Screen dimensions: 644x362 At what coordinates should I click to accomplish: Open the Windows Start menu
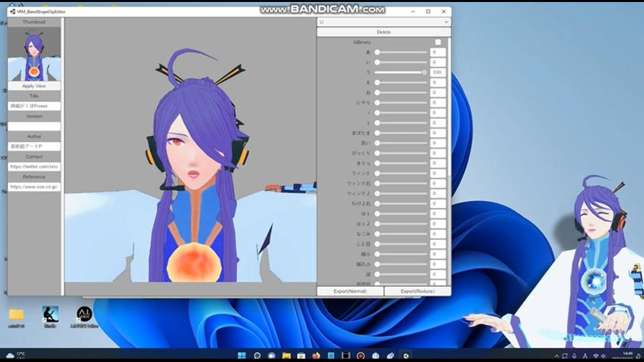tap(242, 355)
